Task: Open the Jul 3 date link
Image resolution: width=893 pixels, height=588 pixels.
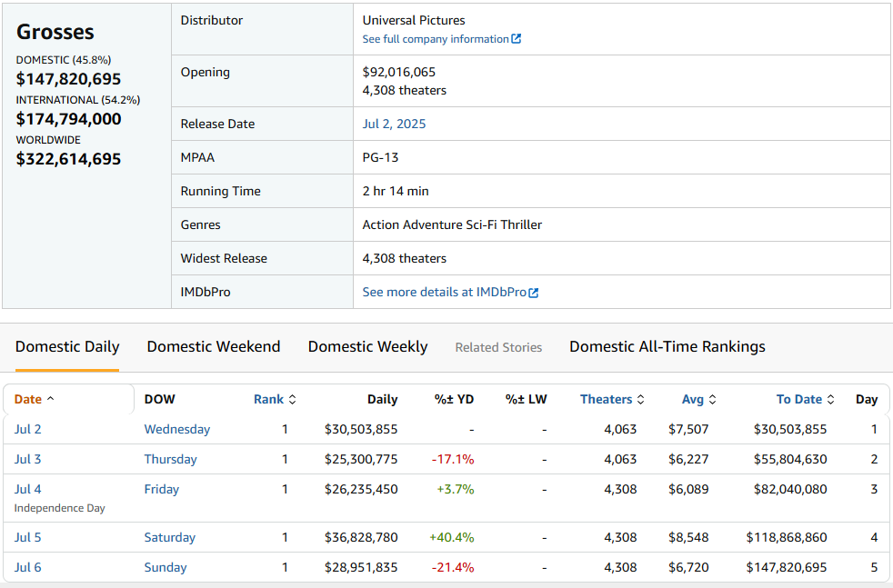Action: [28, 459]
